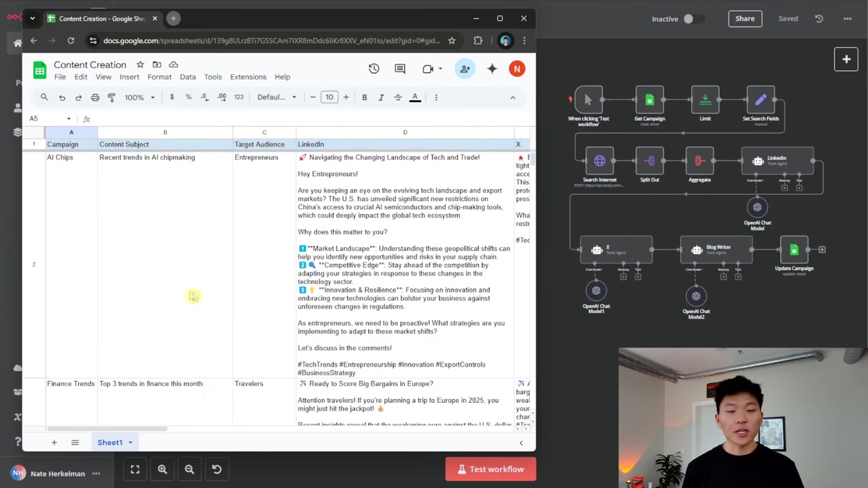Toggle the Inactive workflow switch
The width and height of the screenshot is (868, 488).
pos(693,19)
